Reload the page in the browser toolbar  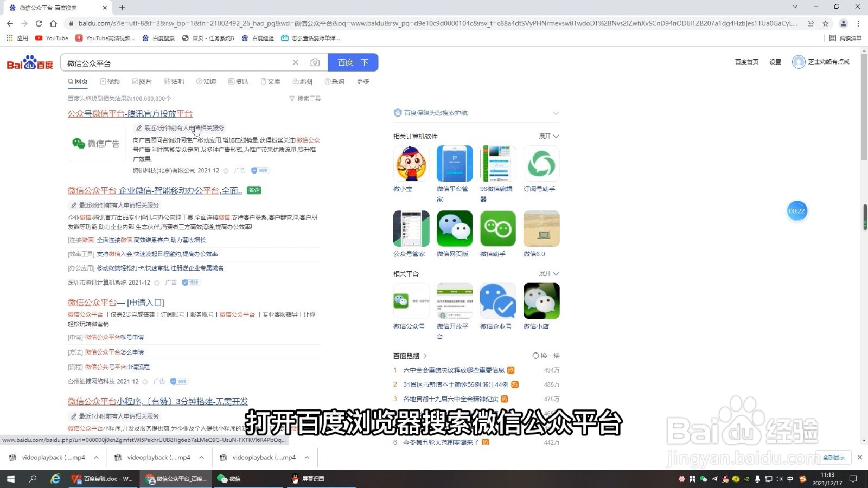[x=39, y=23]
